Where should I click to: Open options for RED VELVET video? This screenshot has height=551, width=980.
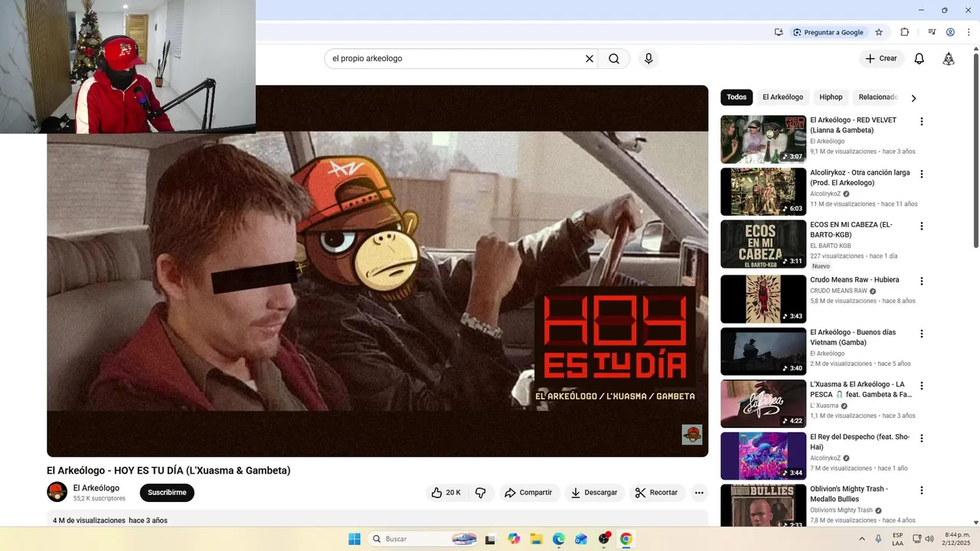[x=922, y=122]
